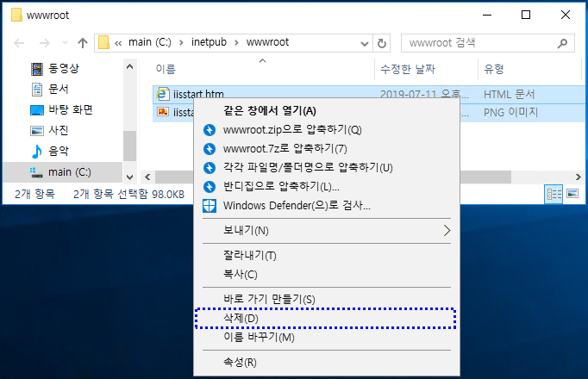This screenshot has width=588, height=379.
Task: Choose Windows Defender(으)로 검사...
Action: (326, 206)
